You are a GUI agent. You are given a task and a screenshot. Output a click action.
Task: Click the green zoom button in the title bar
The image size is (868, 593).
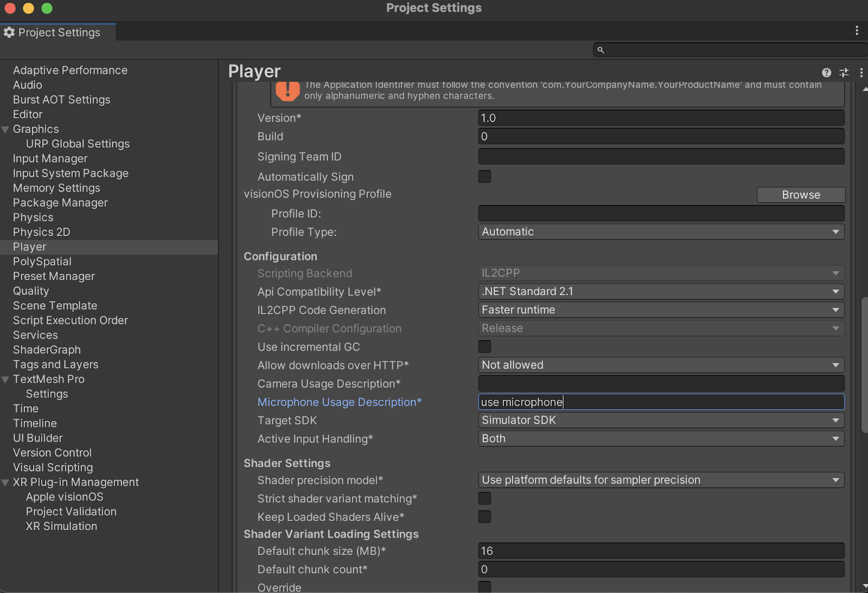47,9
